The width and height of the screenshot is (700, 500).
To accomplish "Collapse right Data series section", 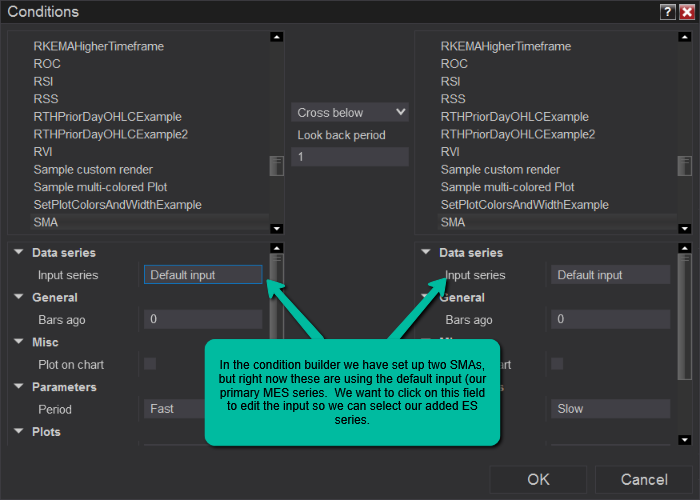I will coord(426,252).
